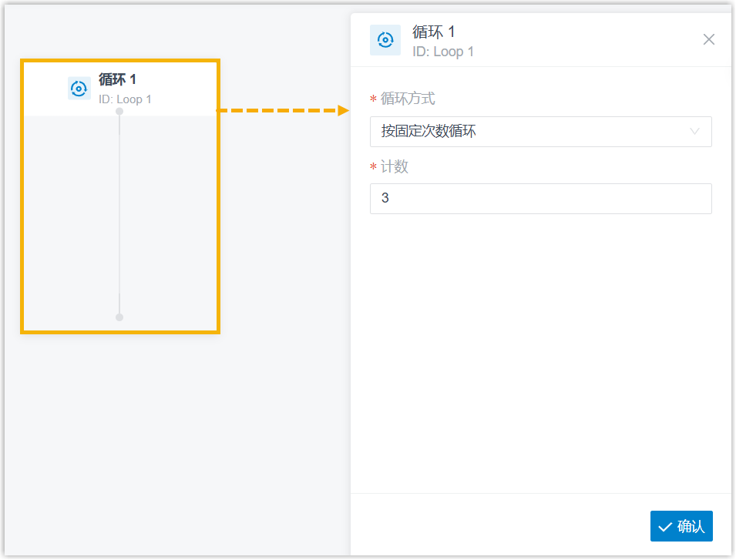Click the dropdown chevron in 循环方式 field

tap(694, 131)
